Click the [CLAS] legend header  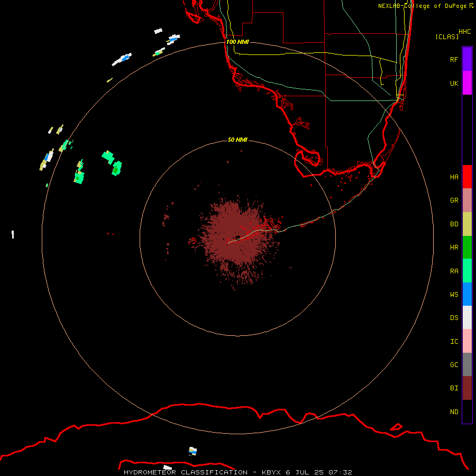click(446, 36)
